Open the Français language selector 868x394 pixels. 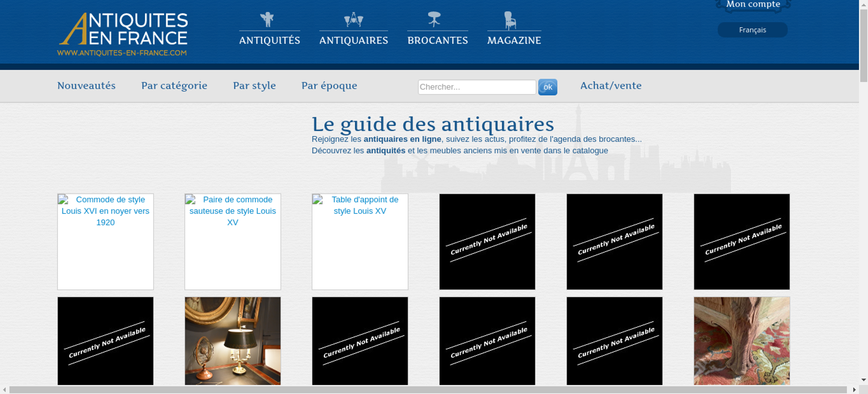[752, 30]
